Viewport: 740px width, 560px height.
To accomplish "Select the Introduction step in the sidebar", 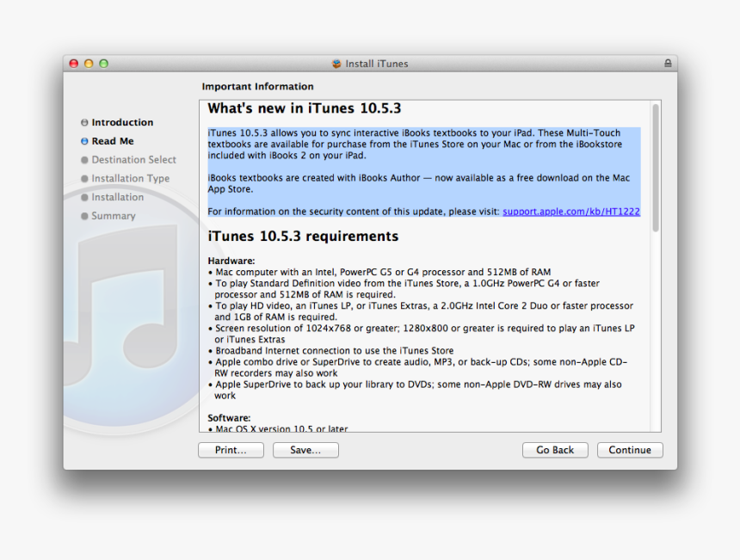I will (x=122, y=122).
